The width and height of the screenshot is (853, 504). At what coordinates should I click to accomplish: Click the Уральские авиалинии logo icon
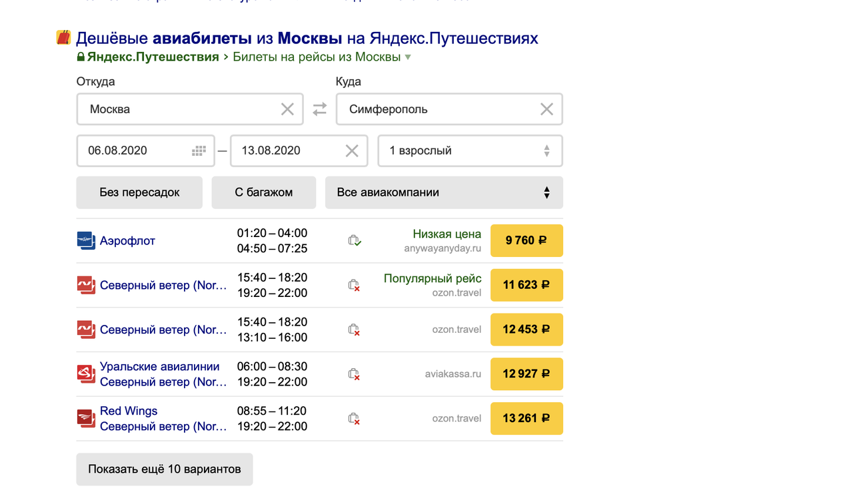[86, 374]
